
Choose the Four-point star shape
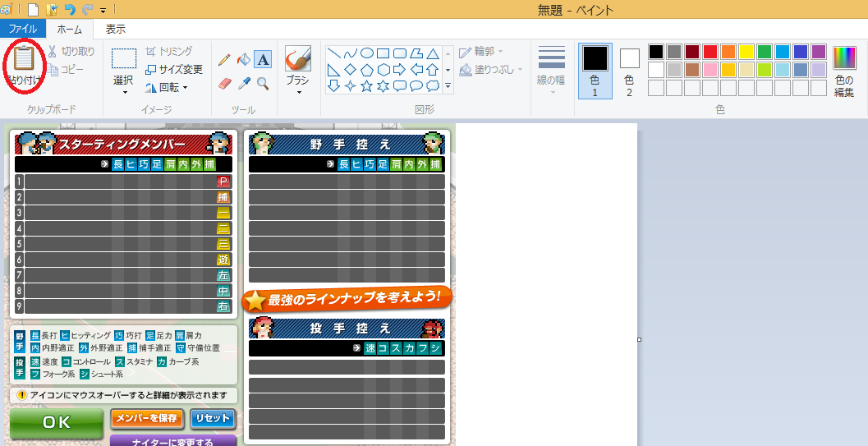(x=350, y=85)
